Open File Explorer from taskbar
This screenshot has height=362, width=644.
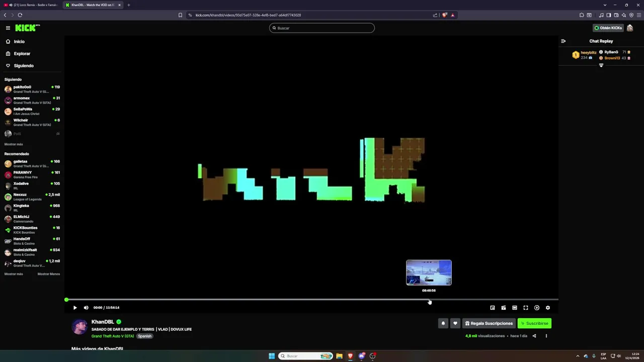click(339, 356)
